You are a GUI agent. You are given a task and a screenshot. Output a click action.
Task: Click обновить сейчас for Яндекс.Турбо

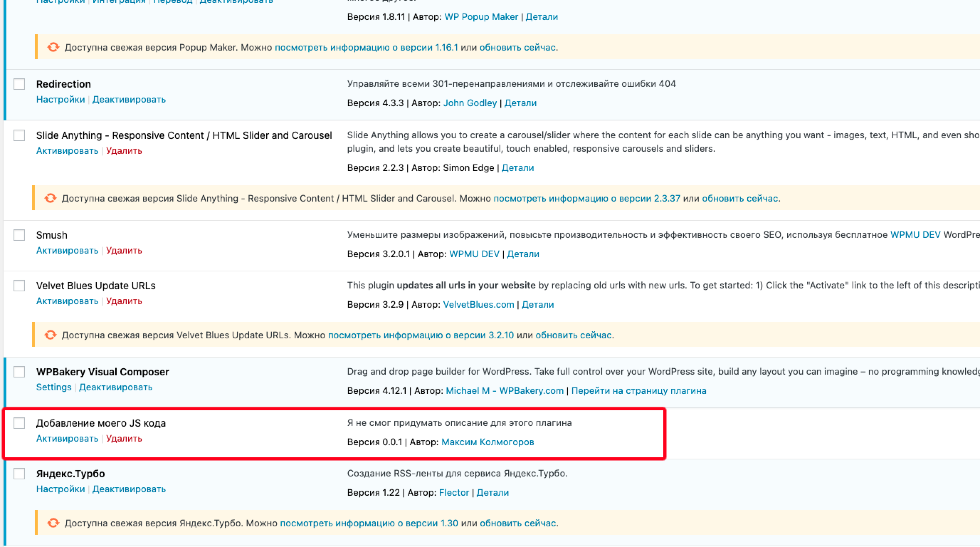tap(518, 523)
